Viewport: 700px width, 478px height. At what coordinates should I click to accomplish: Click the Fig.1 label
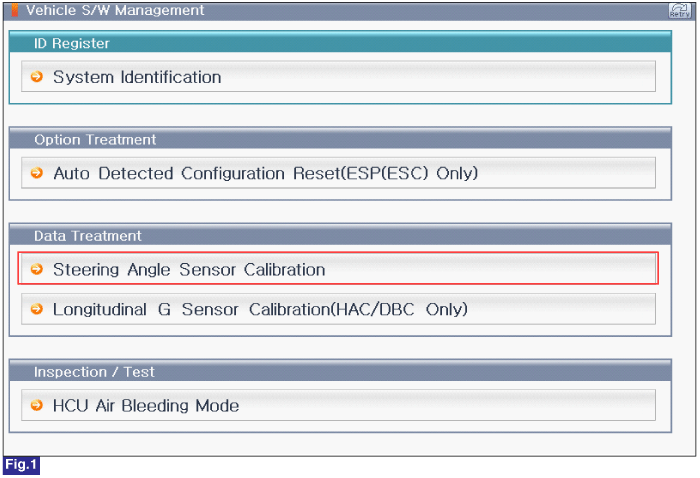point(21,465)
